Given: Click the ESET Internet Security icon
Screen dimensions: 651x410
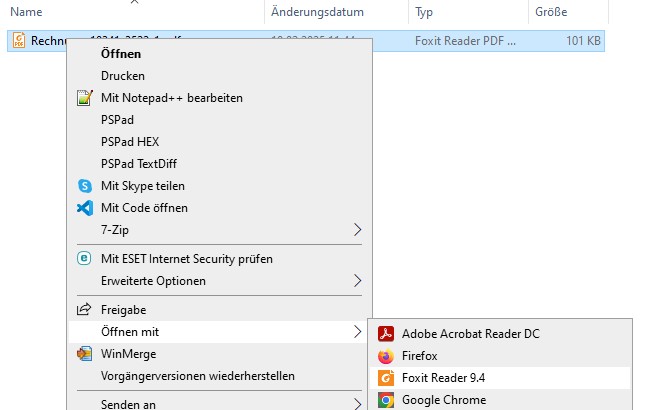Looking at the screenshot, I should (x=84, y=259).
